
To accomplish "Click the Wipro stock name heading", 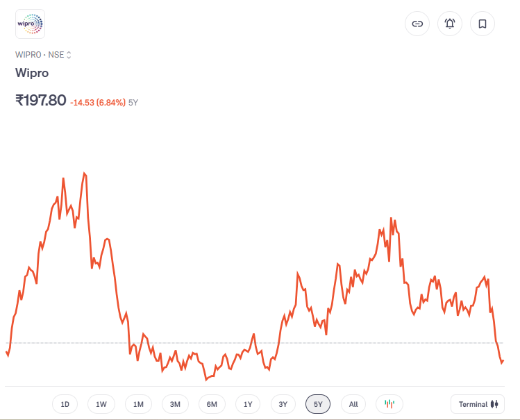I will pyautogui.click(x=32, y=74).
